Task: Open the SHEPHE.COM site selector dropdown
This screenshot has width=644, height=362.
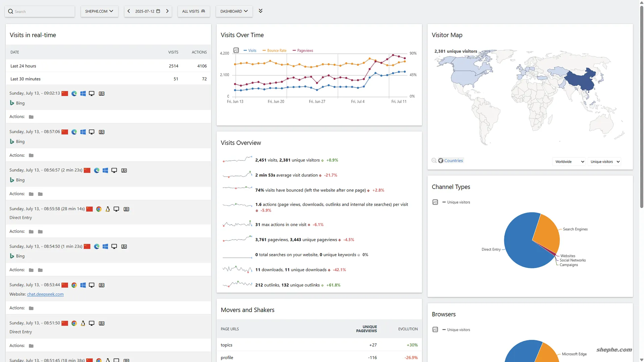Action: (x=99, y=11)
